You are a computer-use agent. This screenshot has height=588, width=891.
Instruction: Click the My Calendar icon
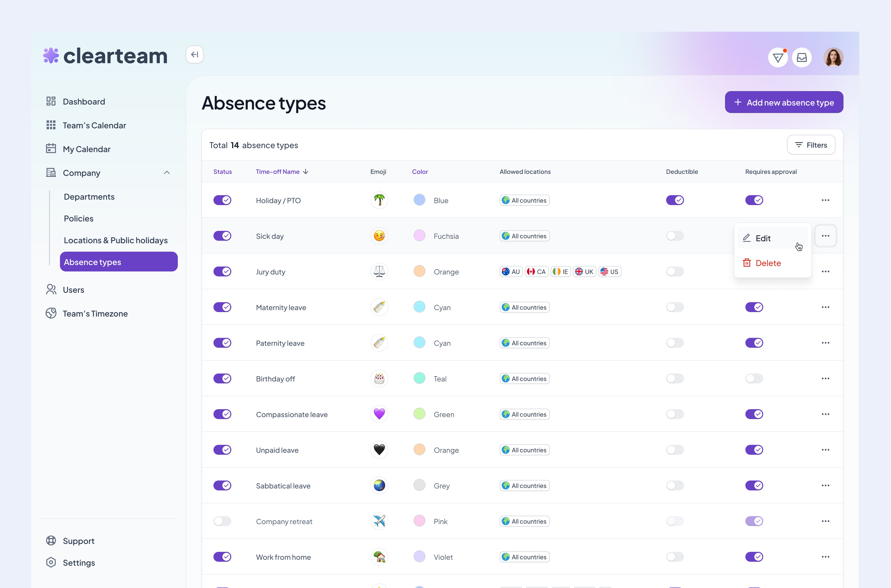pos(51,148)
